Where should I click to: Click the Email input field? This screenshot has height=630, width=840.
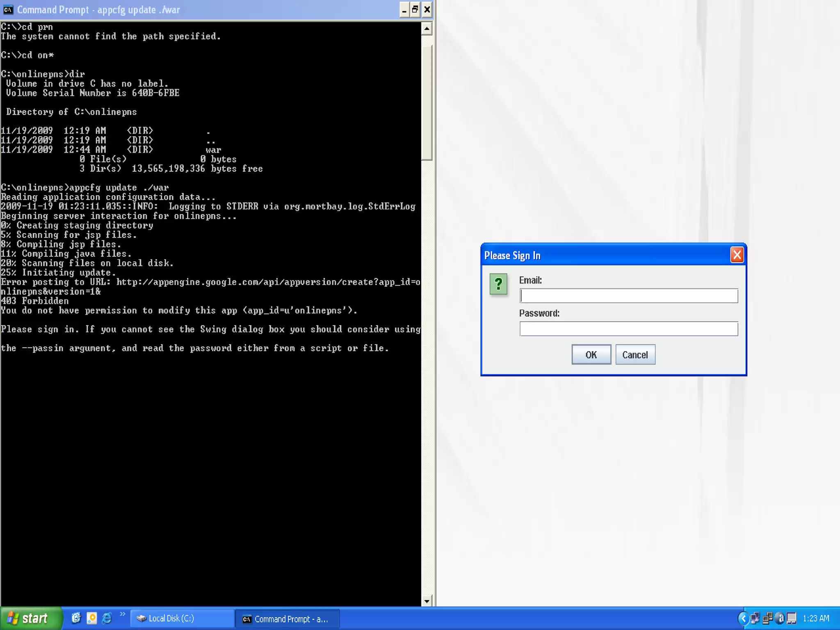(628, 296)
